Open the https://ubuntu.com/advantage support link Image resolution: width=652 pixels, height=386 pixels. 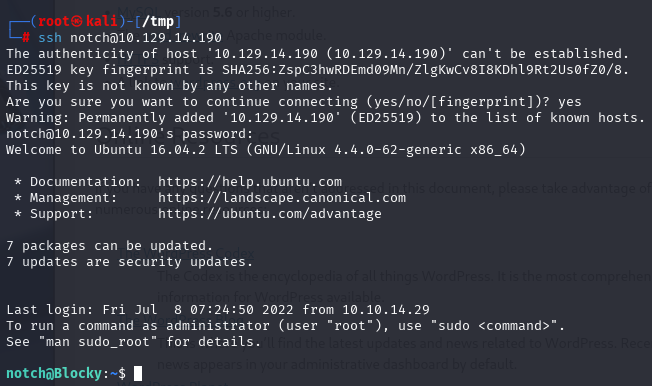[270, 214]
